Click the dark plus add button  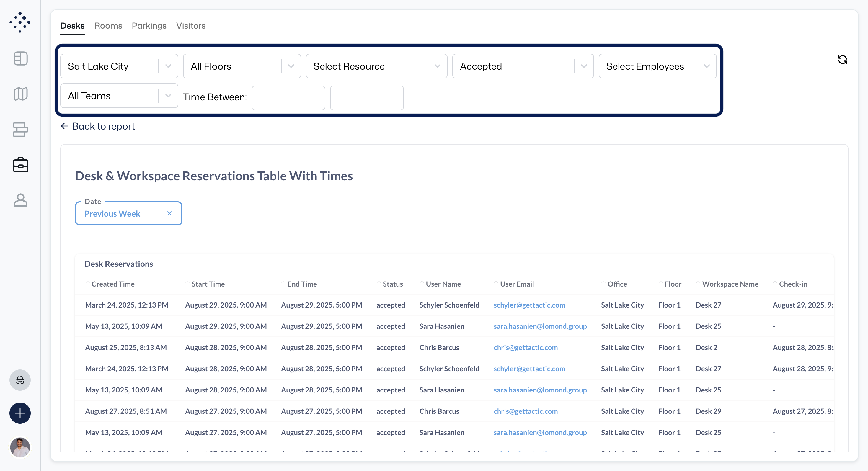tap(20, 413)
